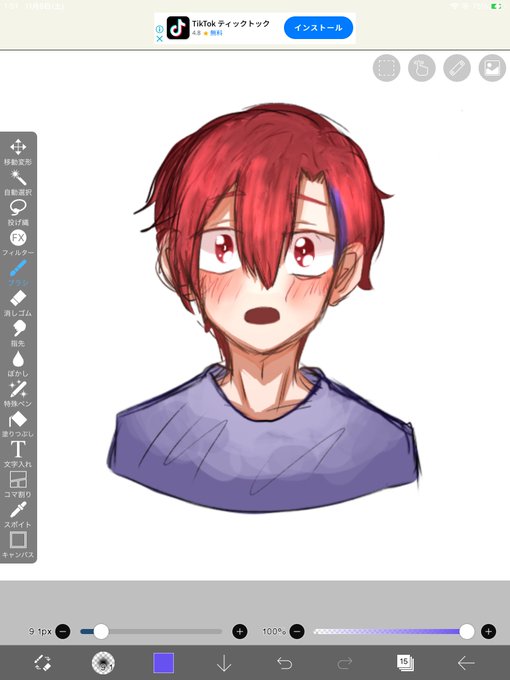Open the layers panel showing 15
The height and width of the screenshot is (680, 510).
pos(405,663)
